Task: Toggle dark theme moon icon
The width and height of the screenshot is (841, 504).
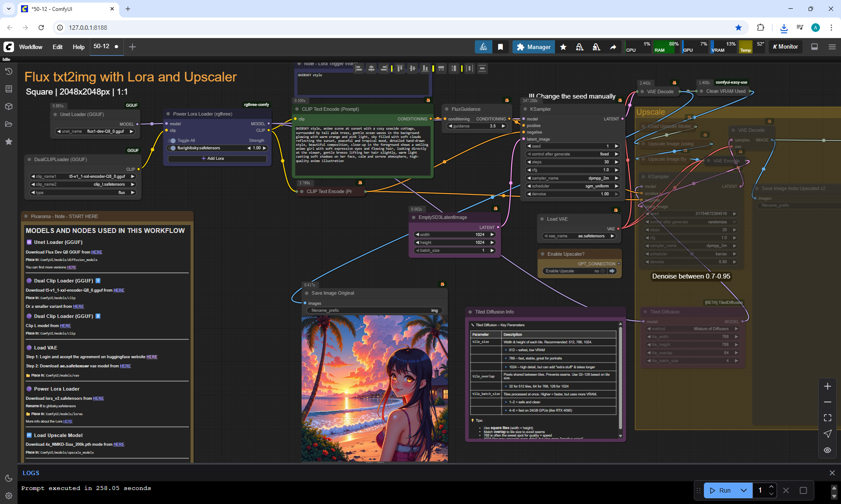Action: point(9,478)
